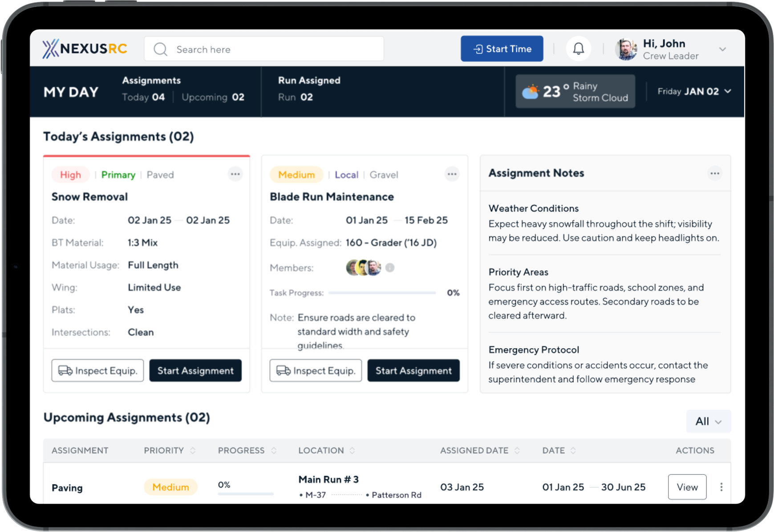Sort table by Priority column

[x=193, y=451]
